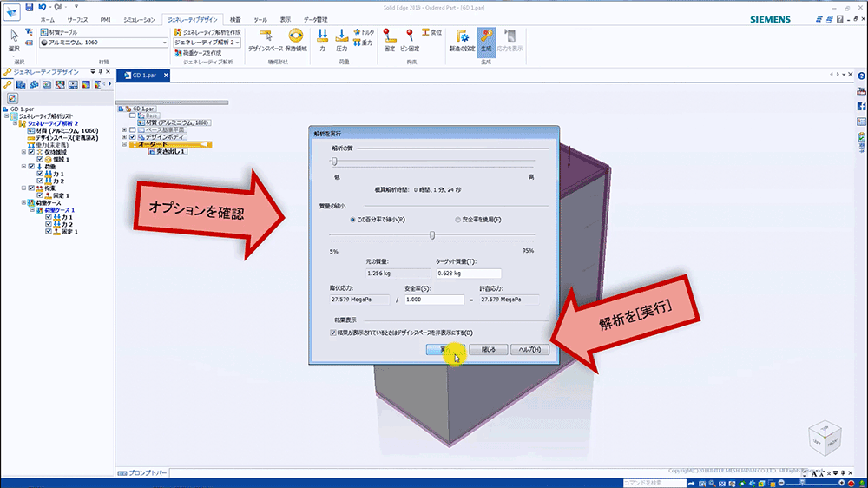868x488 pixels.
Task: Click the 生成 (Generate) ribbon button
Action: (x=486, y=41)
